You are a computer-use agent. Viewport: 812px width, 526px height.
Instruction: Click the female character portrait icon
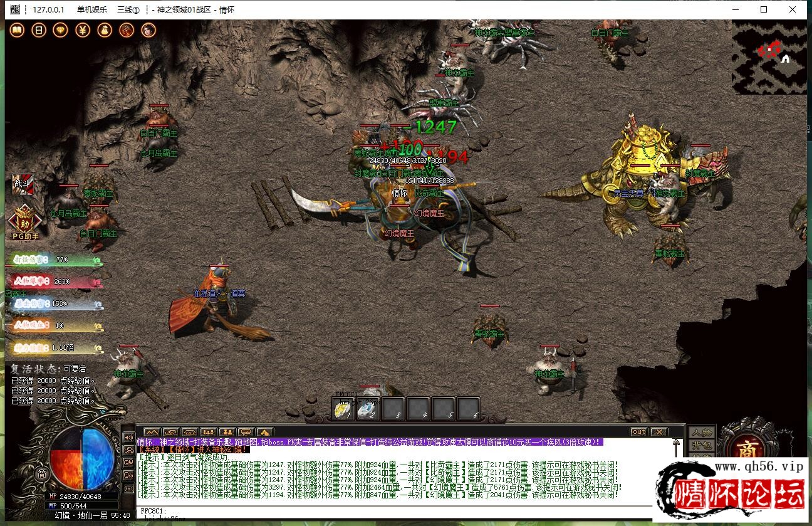point(148,30)
